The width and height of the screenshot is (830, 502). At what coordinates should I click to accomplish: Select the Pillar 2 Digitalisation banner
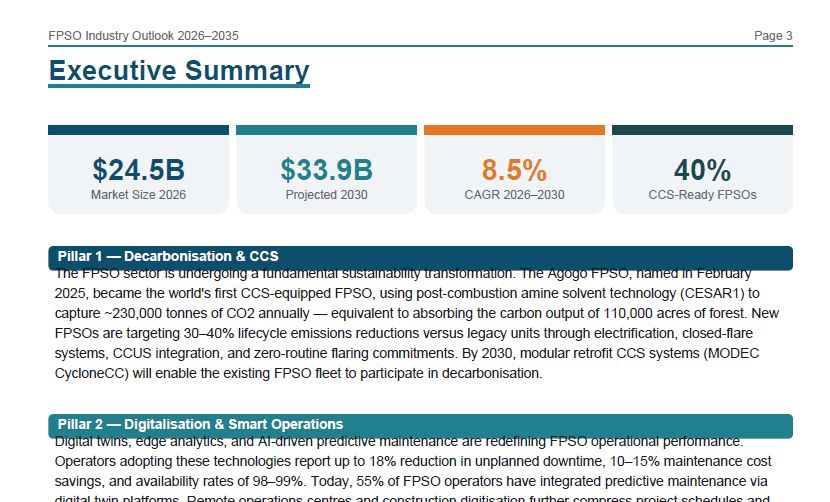(420, 426)
